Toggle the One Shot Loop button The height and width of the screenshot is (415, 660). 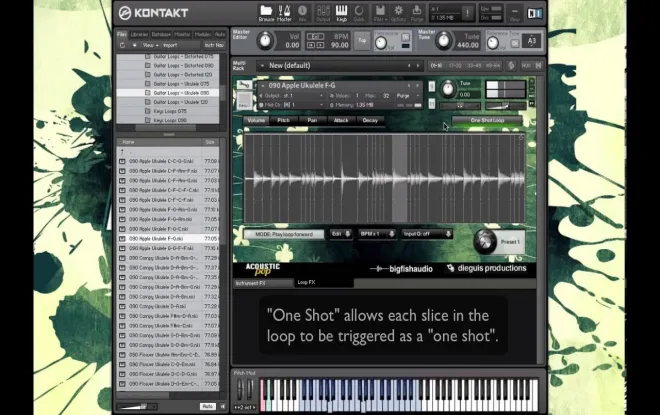tap(487, 120)
